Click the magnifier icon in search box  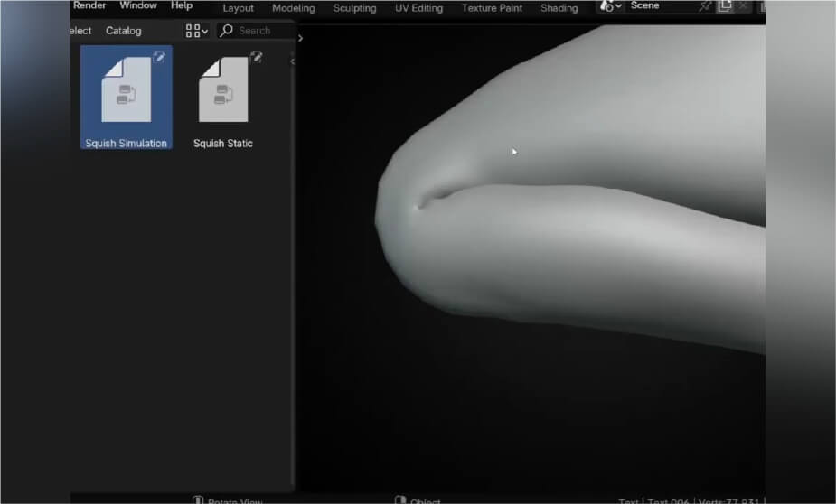pyautogui.click(x=227, y=31)
